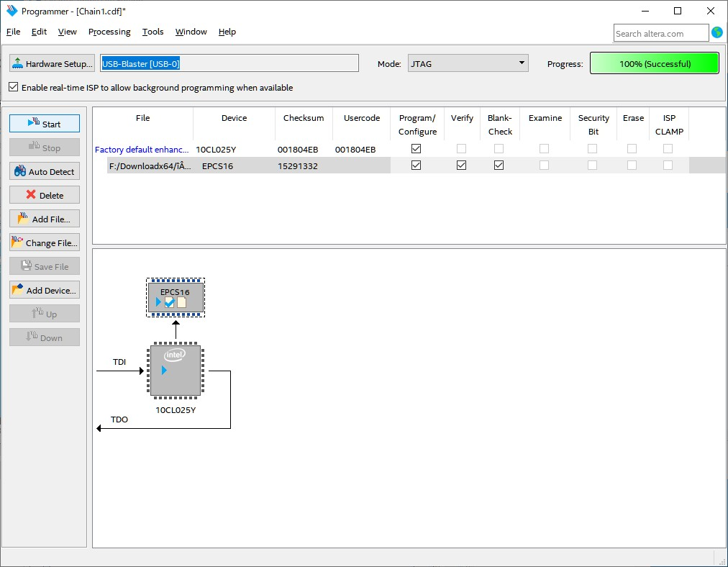Image resolution: width=728 pixels, height=567 pixels.
Task: Move selected entry Down
Action: [x=45, y=337]
